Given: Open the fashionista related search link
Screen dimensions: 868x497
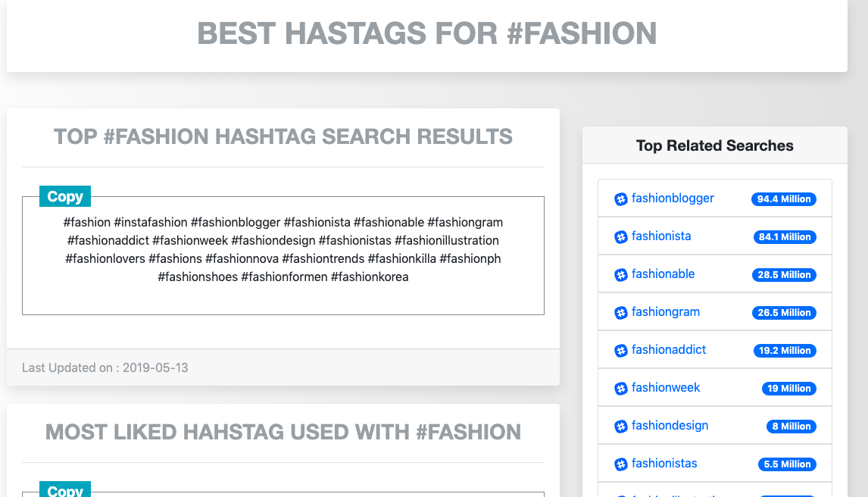Looking at the screenshot, I should pyautogui.click(x=661, y=236).
